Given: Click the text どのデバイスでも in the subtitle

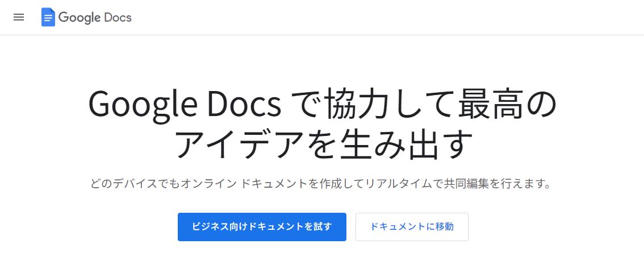Looking at the screenshot, I should tap(135, 184).
